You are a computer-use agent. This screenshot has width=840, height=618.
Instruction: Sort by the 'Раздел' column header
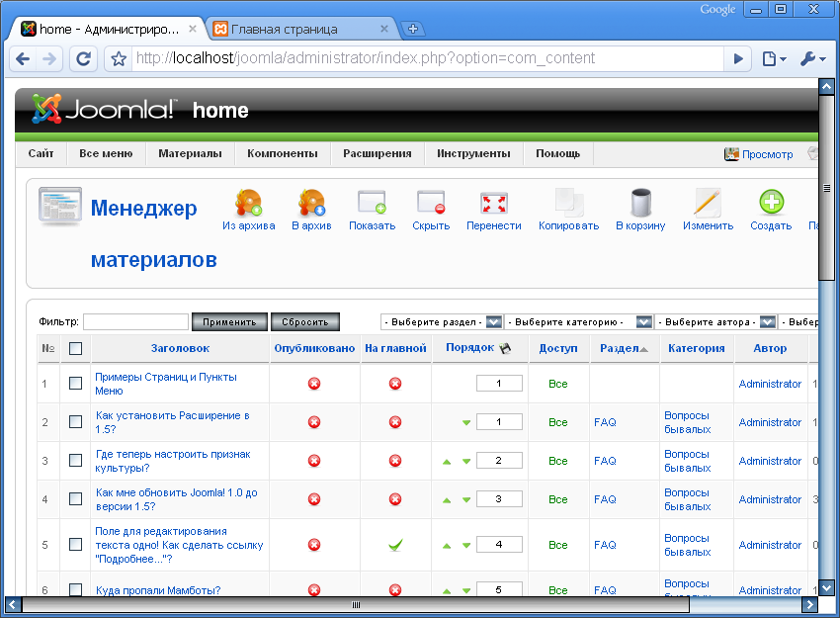click(x=620, y=348)
